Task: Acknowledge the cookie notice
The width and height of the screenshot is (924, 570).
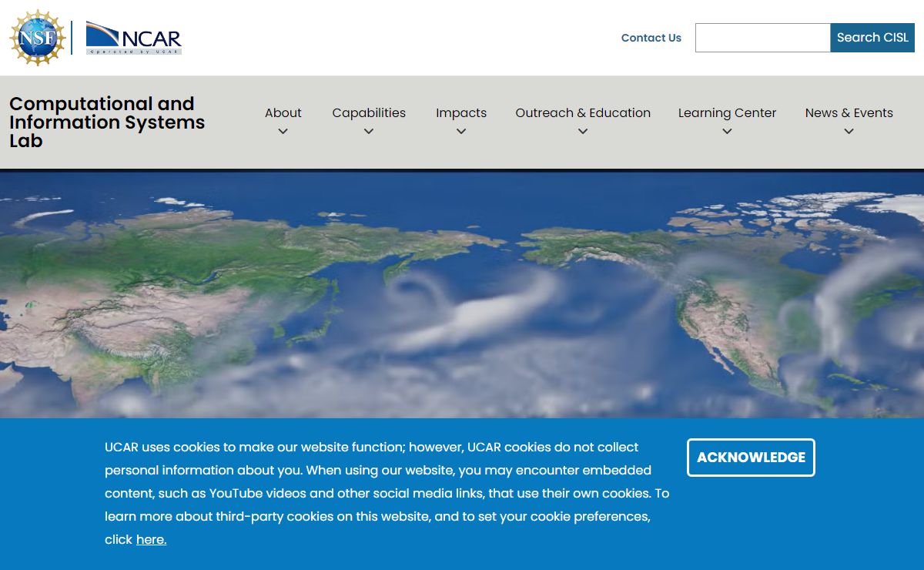Action: 751,458
